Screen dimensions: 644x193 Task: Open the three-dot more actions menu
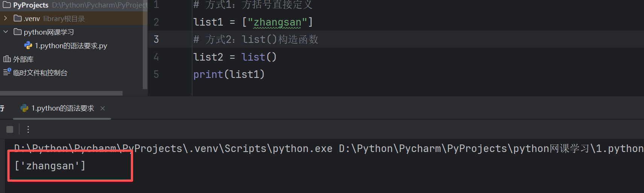(x=28, y=129)
